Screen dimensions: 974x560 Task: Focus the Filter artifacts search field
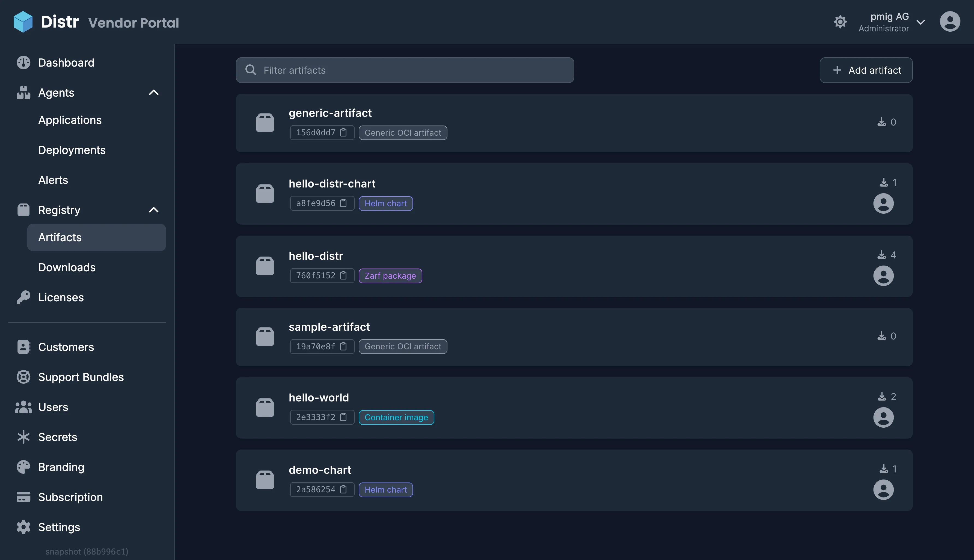pos(405,70)
